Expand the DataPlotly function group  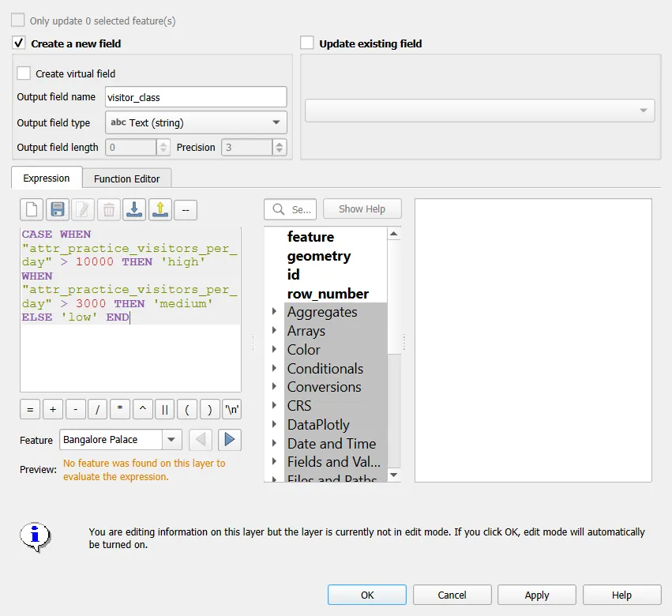[274, 424]
